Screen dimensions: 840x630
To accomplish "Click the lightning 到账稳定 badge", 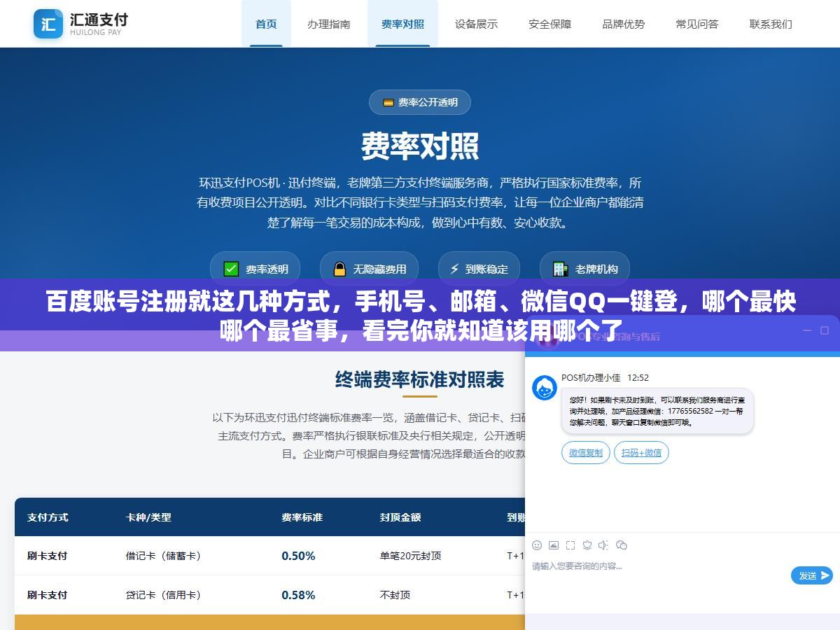I will point(479,269).
